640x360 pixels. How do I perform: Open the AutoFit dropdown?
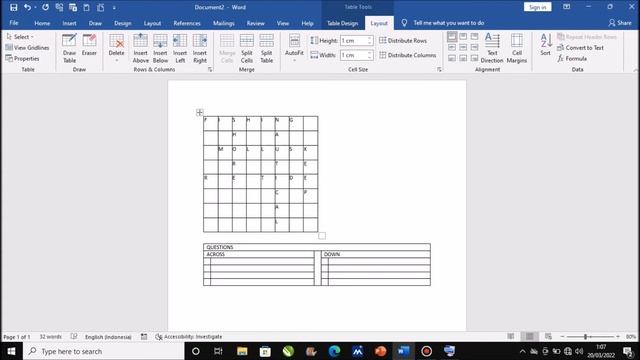coord(294,48)
